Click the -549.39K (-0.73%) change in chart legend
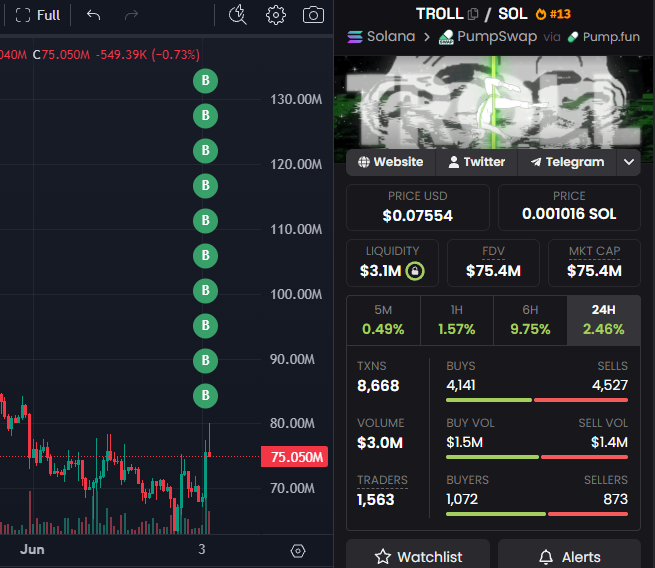This screenshot has height=568, width=655. [148, 55]
